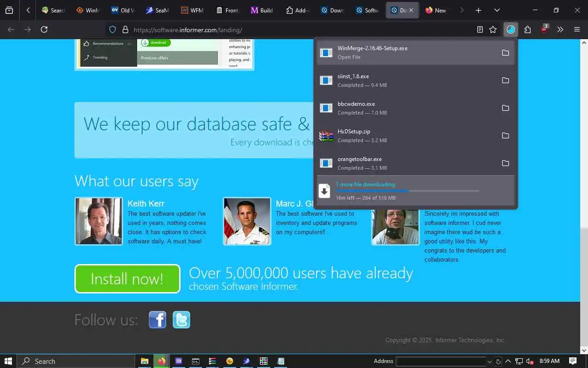Open the Firefox application menu
Screen dimensions: 588x368
coord(577,29)
